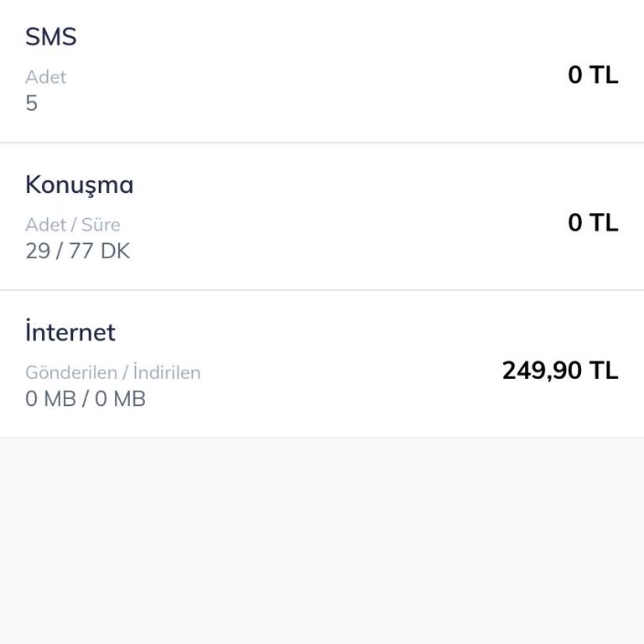The image size is (644, 644).
Task: Tap the word Süre in the Konuşma label
Action: (101, 225)
